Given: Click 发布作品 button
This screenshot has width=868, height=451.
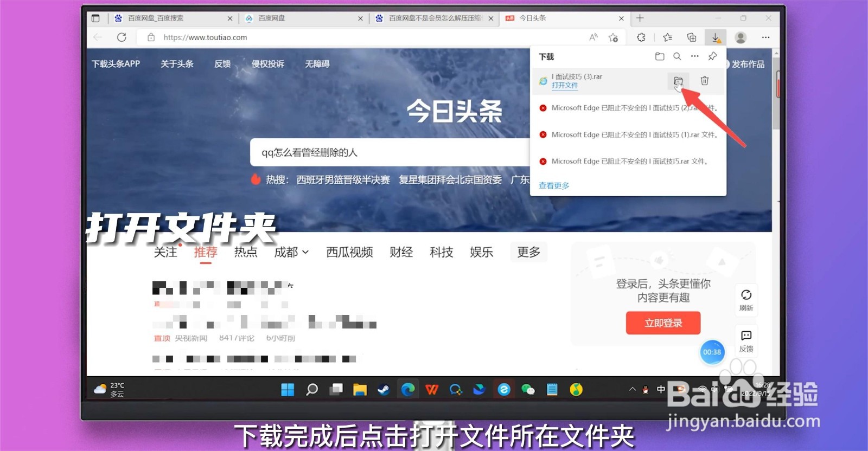Looking at the screenshot, I should (x=748, y=64).
